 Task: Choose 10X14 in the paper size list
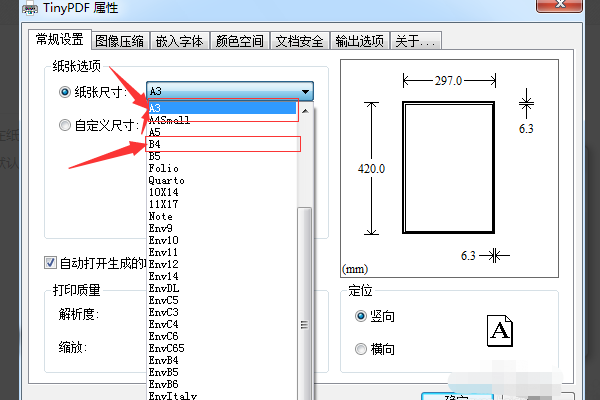[x=222, y=192]
